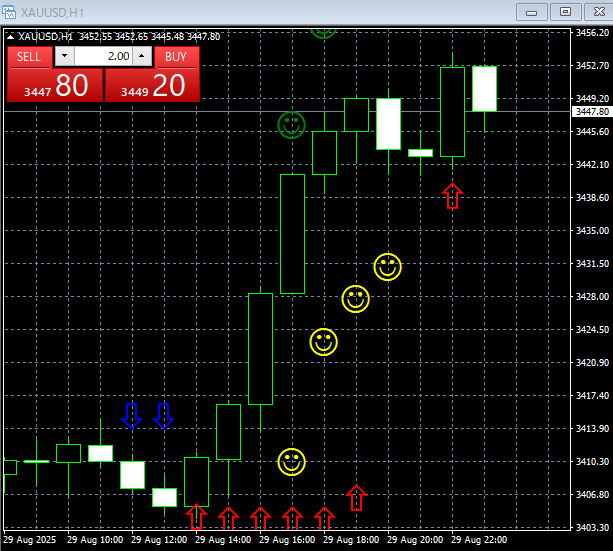Close the XAUUSD,H1 chart window
613x551 pixels.
pos(599,13)
